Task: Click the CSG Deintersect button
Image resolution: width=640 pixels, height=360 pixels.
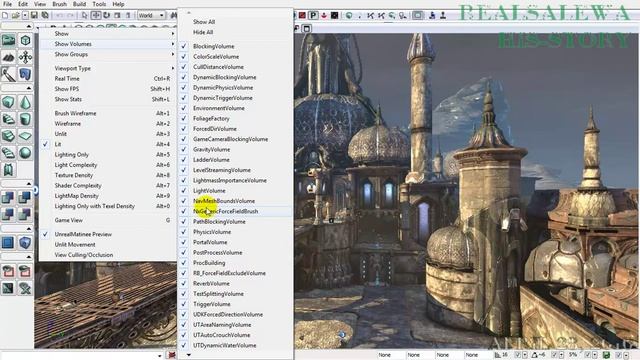Action: click(x=25, y=214)
